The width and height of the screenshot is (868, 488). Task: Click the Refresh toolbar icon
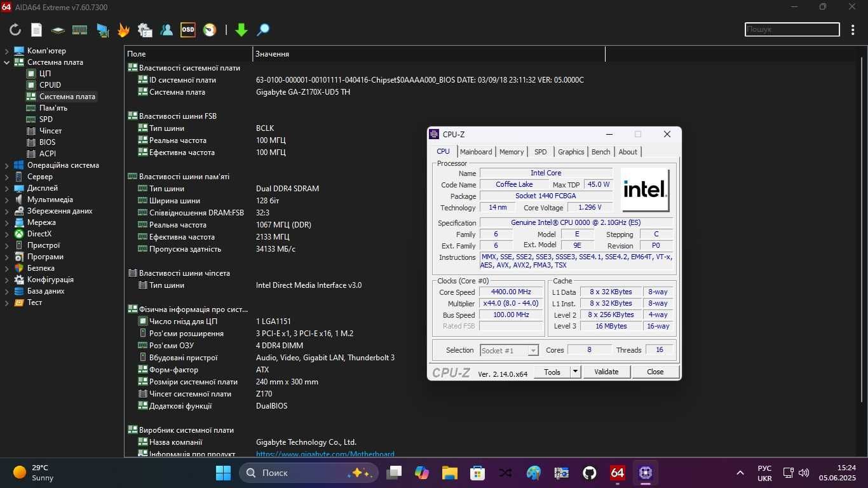(x=15, y=29)
